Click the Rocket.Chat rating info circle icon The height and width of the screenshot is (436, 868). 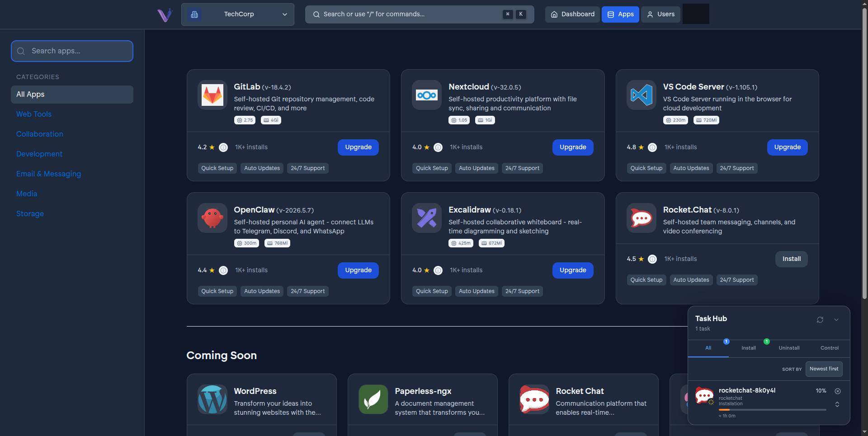point(652,259)
